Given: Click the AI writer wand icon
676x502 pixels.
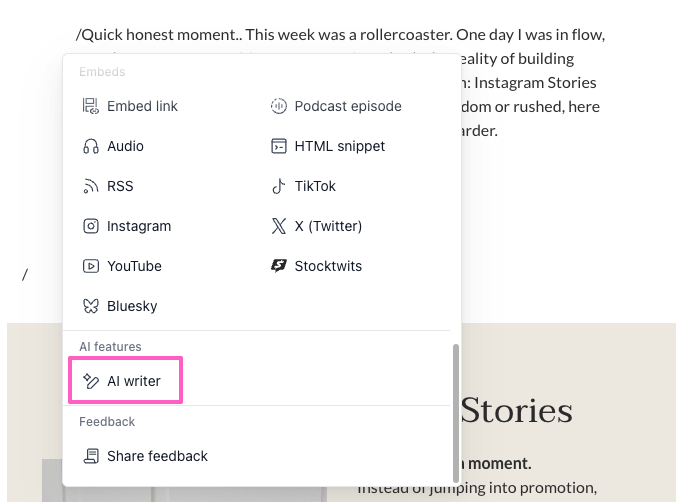Looking at the screenshot, I should (x=91, y=381).
